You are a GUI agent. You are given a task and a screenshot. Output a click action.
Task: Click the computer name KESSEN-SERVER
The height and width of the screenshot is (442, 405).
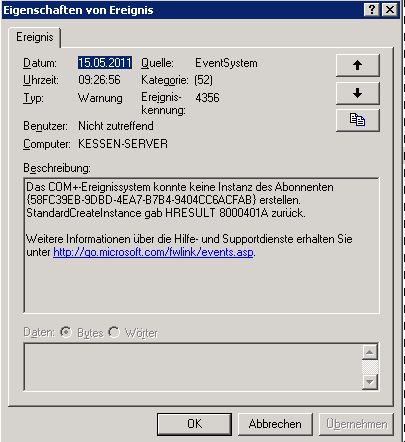coord(123,144)
